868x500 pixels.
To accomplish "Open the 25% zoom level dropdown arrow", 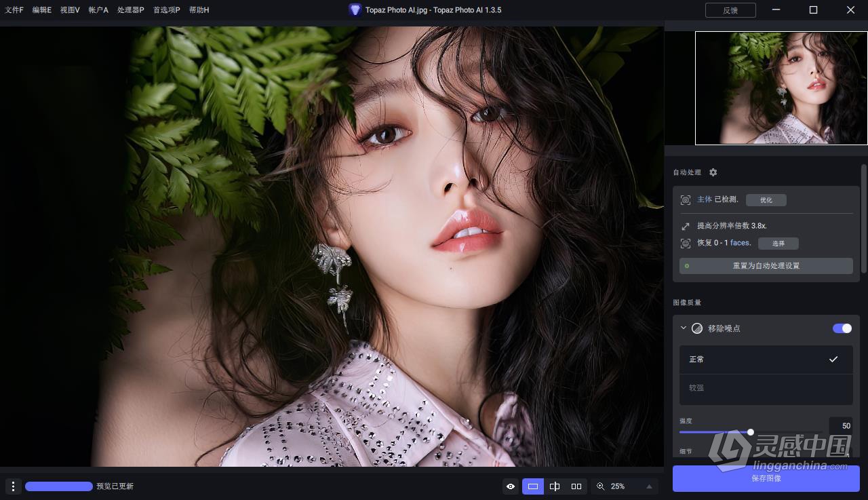I will [x=649, y=486].
